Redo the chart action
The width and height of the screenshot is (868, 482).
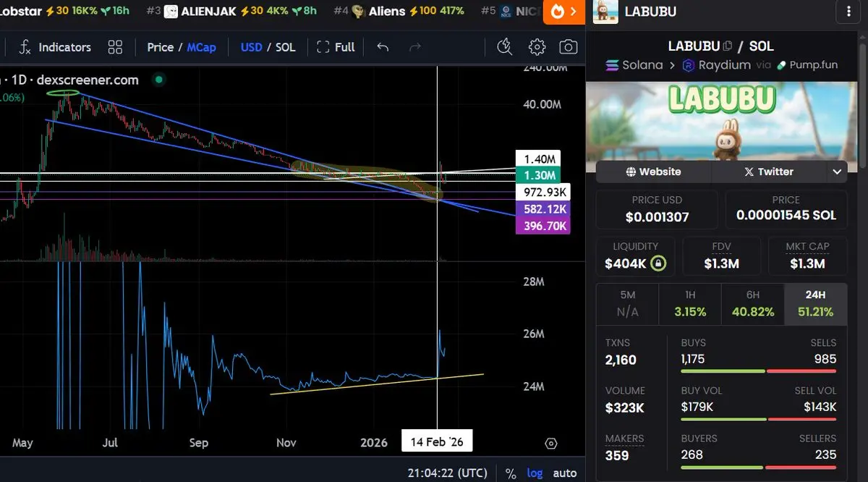point(415,47)
